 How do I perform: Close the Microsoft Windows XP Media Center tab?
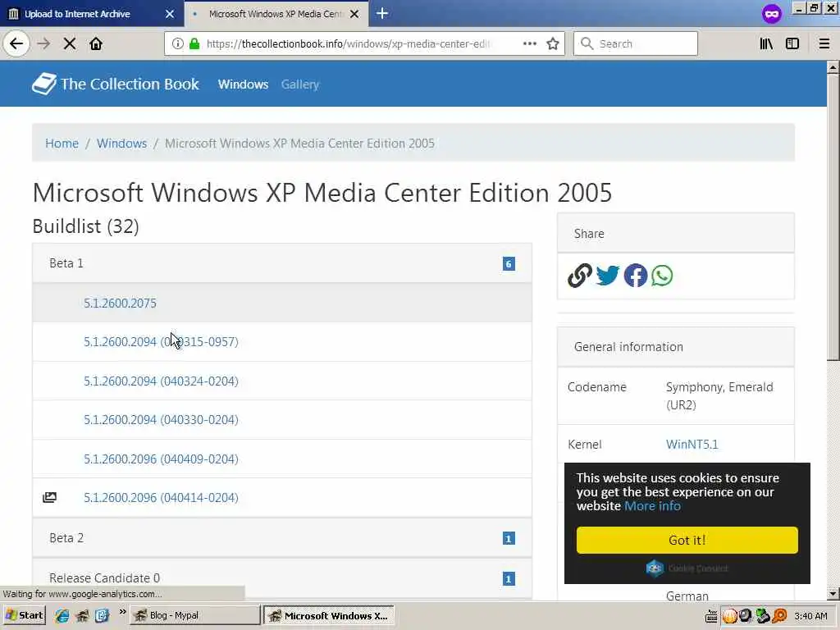pyautogui.click(x=354, y=14)
